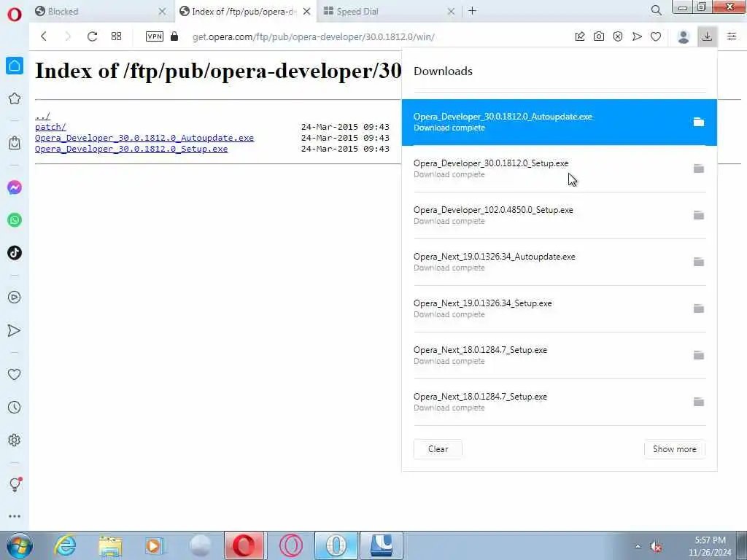
Task: Open sidebar bookmarks star icon
Action: click(15, 98)
